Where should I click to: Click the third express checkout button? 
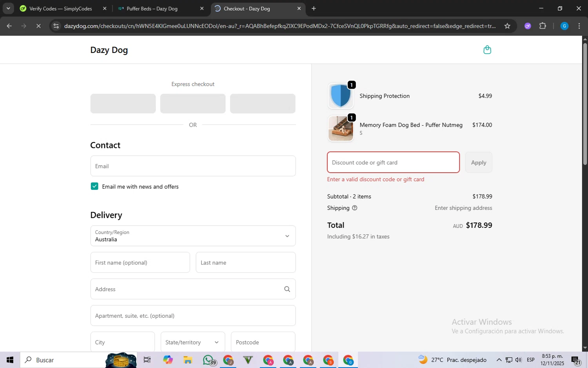[263, 104]
